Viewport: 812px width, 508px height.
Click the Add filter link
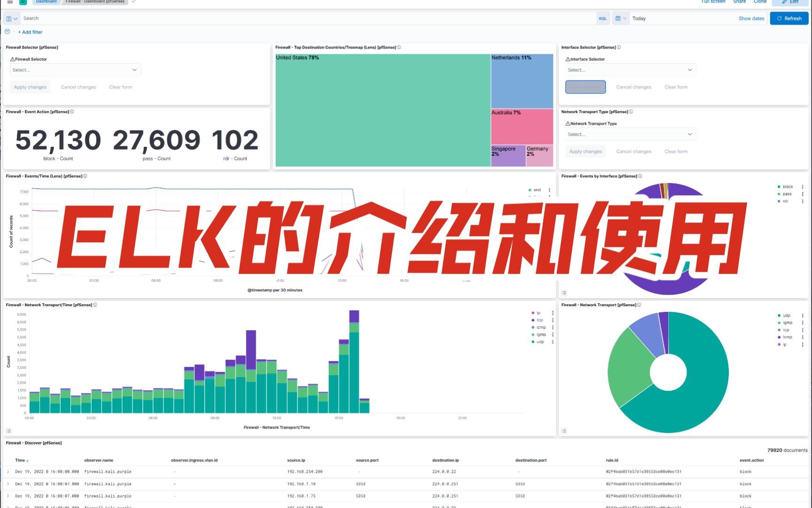coord(30,32)
